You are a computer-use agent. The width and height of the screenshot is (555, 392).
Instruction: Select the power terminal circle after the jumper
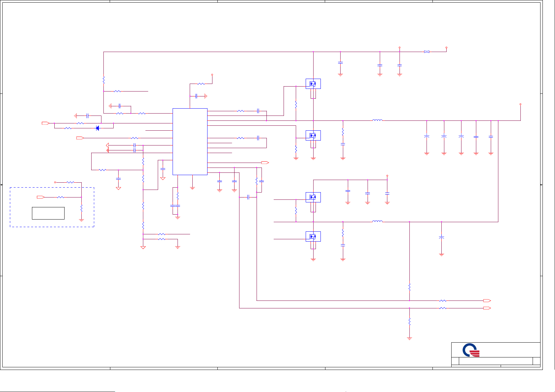tap(446, 47)
